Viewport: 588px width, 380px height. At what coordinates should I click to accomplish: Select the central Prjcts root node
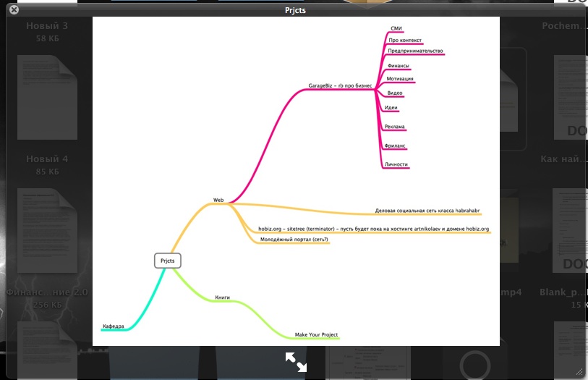[168, 261]
